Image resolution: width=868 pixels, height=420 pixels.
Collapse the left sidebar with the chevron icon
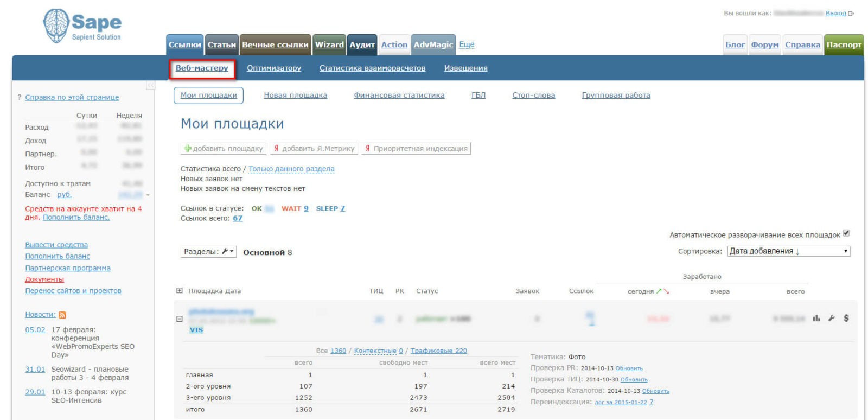point(150,85)
